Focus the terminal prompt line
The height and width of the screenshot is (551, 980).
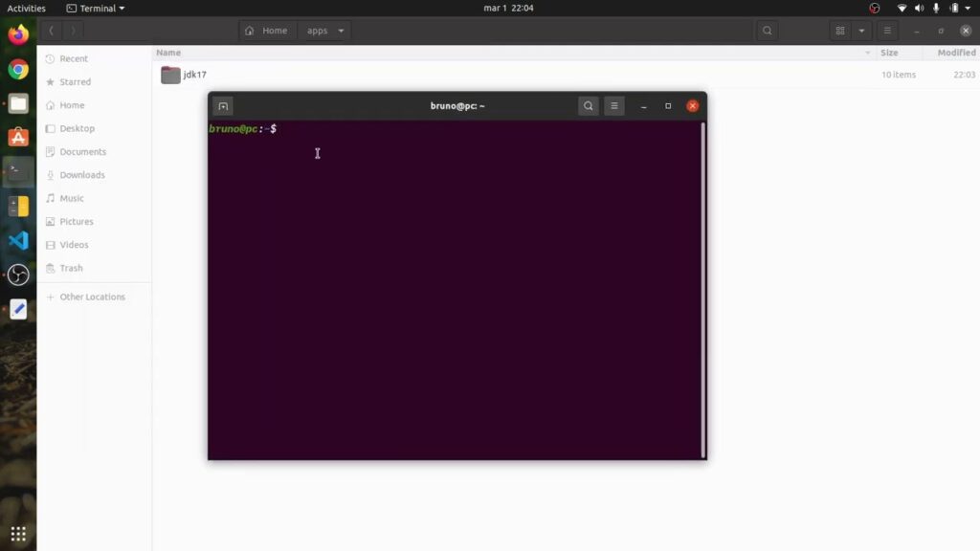(242, 129)
